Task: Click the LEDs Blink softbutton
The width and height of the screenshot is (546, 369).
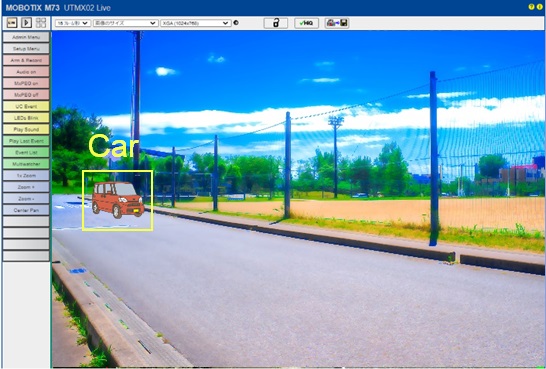Action: pyautogui.click(x=26, y=118)
